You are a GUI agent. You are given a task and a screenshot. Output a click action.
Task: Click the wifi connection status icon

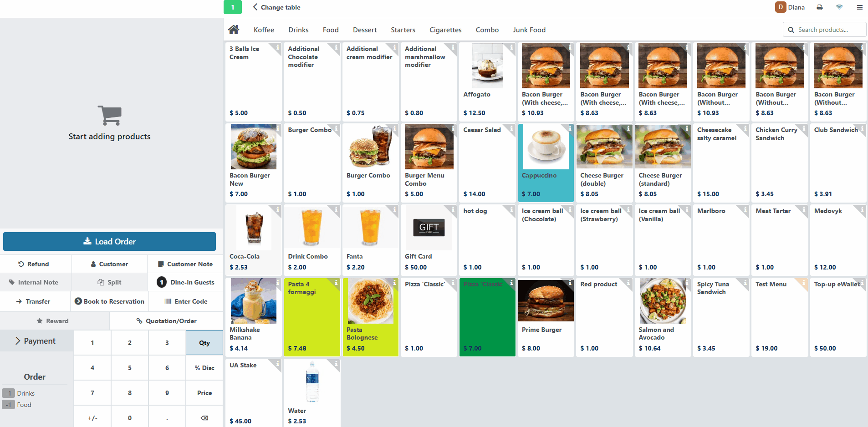(839, 7)
